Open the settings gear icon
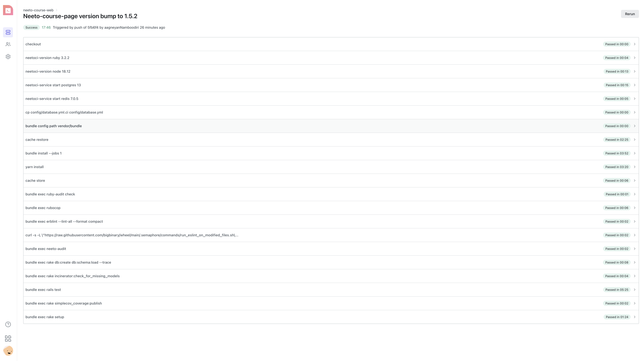 pos(8,57)
